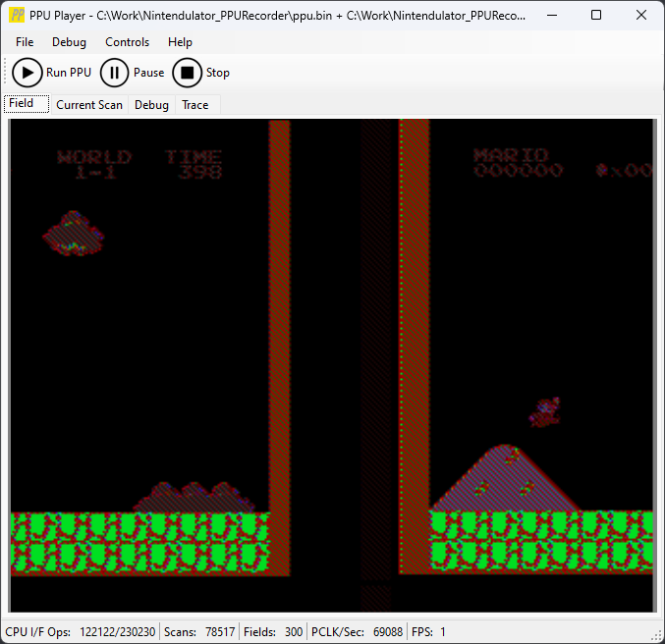The image size is (665, 644).
Task: Pause the PPU playback
Action: (133, 73)
